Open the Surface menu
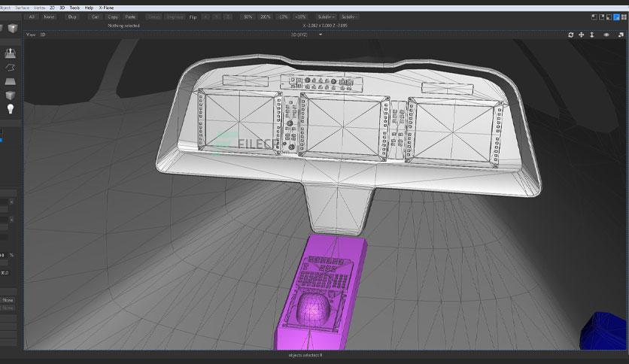 [22, 8]
